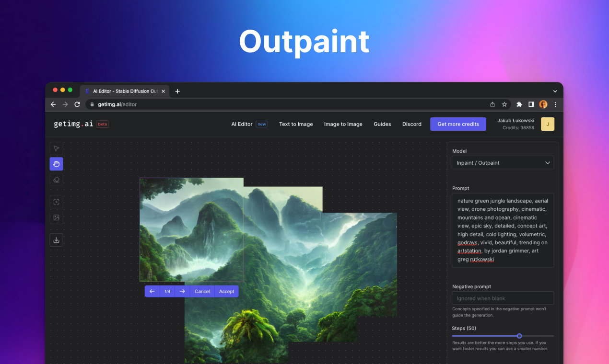Click the Negative prompt input field
Screen dimensions: 609x364
[503, 298]
